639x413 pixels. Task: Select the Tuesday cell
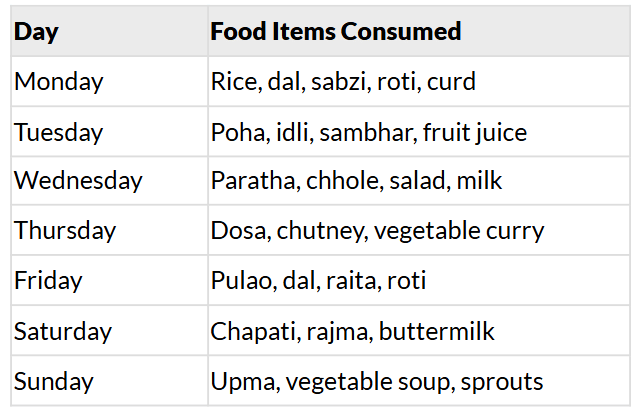[59, 132]
